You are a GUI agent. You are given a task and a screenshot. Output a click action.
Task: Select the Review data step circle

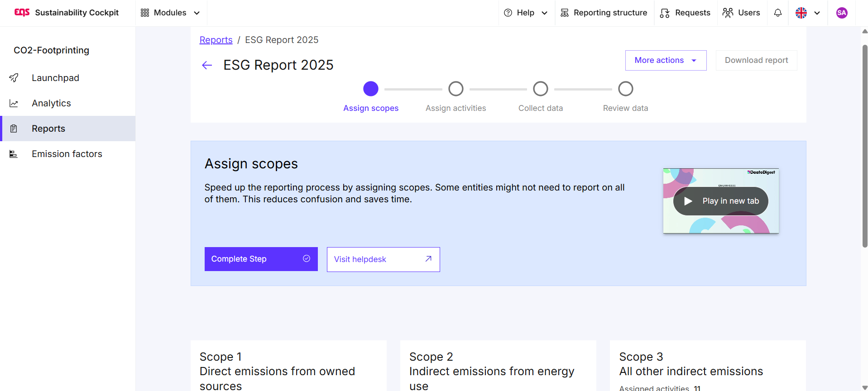pos(625,89)
